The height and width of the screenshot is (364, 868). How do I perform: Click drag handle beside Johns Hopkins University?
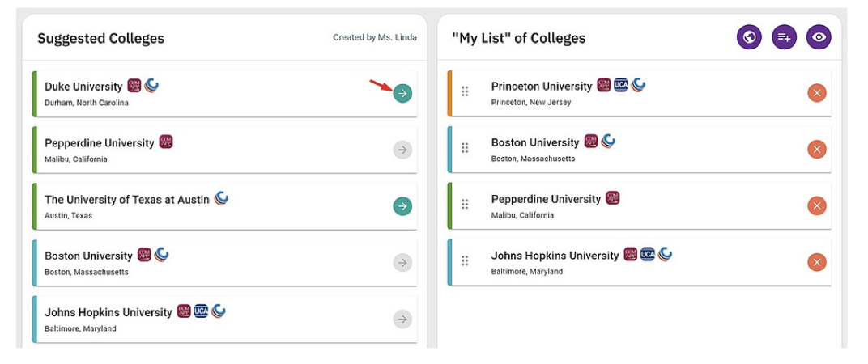(465, 260)
